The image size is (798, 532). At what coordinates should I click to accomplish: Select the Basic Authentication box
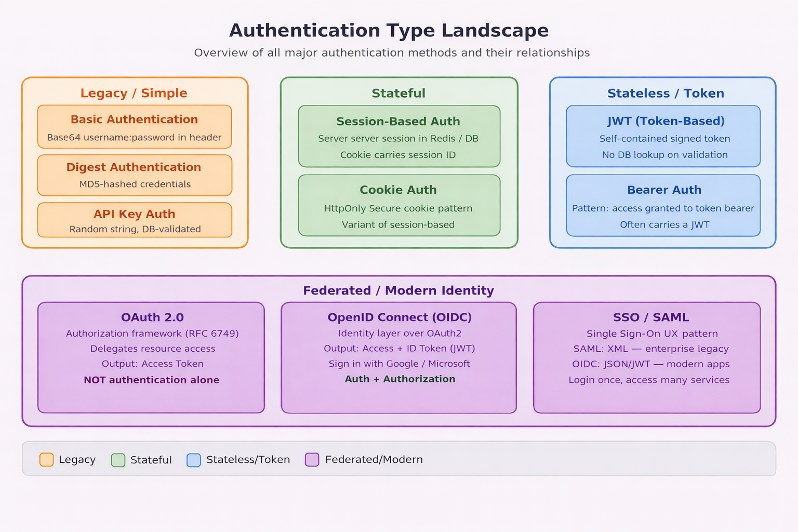135,127
